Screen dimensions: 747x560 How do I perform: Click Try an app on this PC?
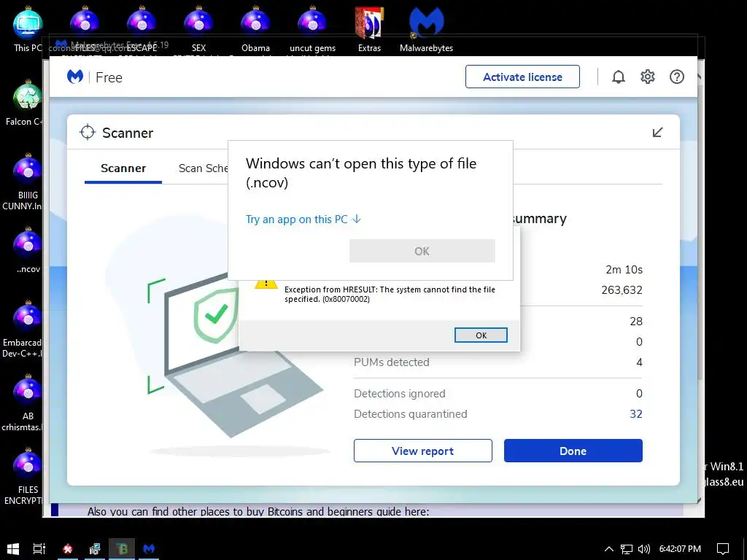click(303, 219)
